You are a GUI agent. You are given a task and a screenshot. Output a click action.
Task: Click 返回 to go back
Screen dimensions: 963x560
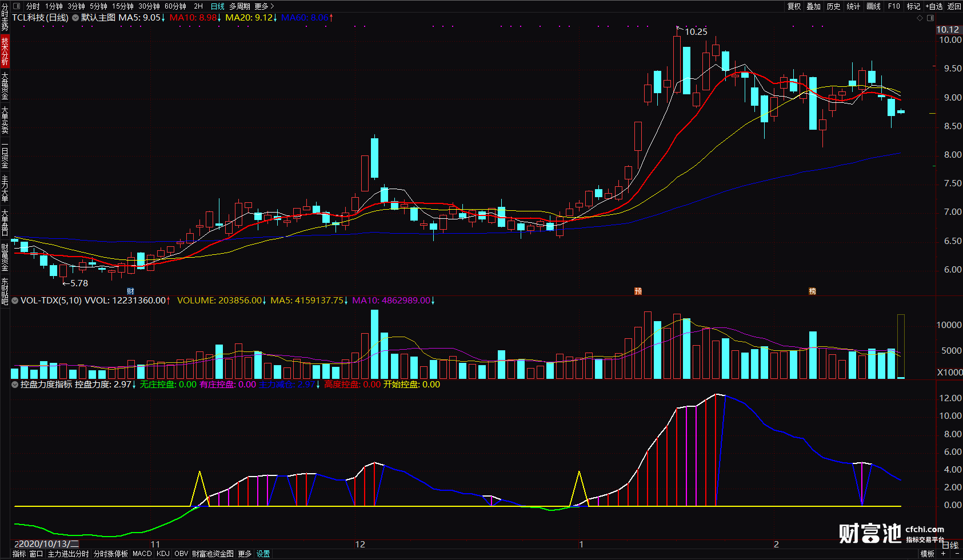coord(954,6)
